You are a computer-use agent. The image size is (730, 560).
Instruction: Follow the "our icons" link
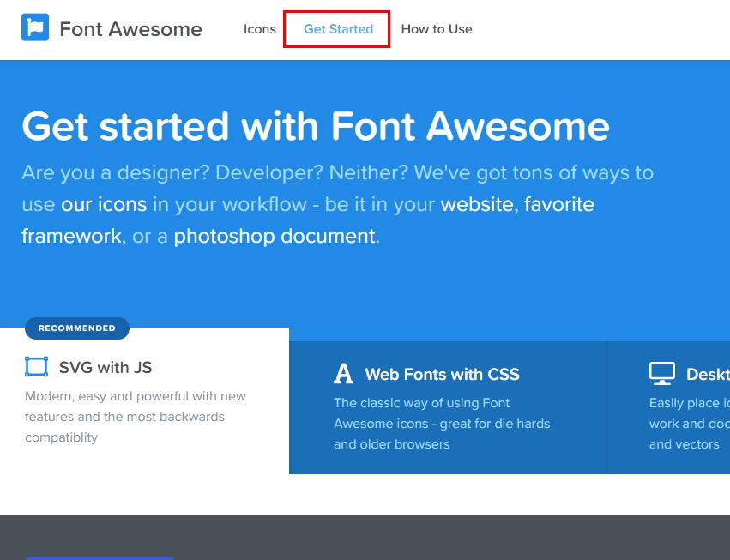coord(104,204)
